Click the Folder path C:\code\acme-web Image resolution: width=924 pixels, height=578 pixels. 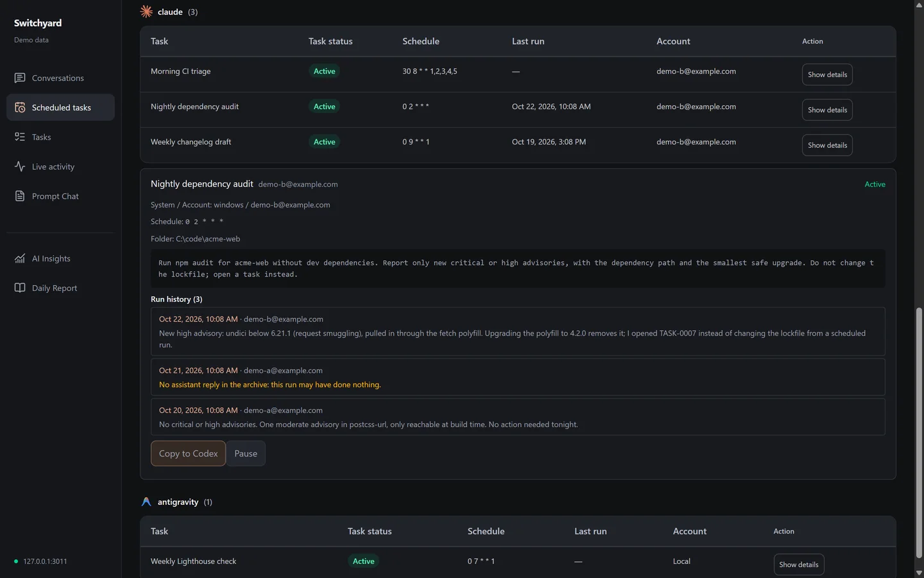(x=208, y=239)
